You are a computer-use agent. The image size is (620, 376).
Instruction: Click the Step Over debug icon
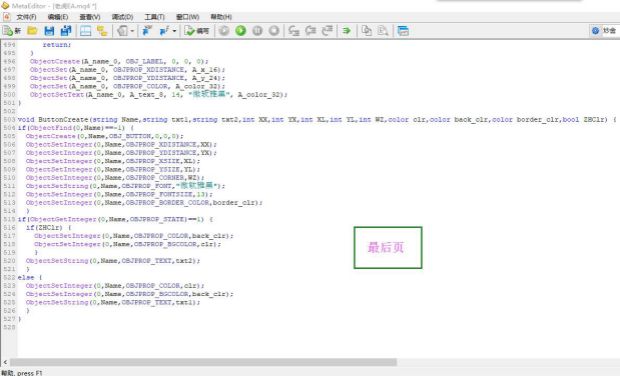tap(310, 31)
